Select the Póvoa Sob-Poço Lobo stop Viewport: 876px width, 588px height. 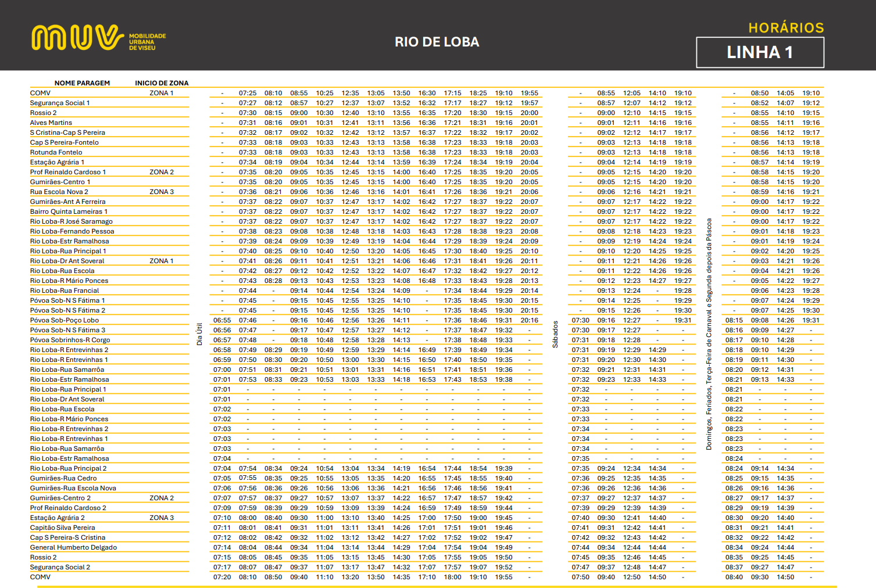[65, 320]
